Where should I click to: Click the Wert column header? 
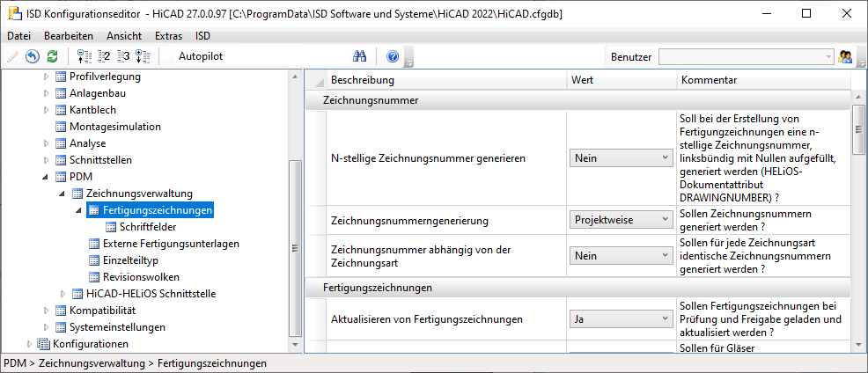[622, 80]
